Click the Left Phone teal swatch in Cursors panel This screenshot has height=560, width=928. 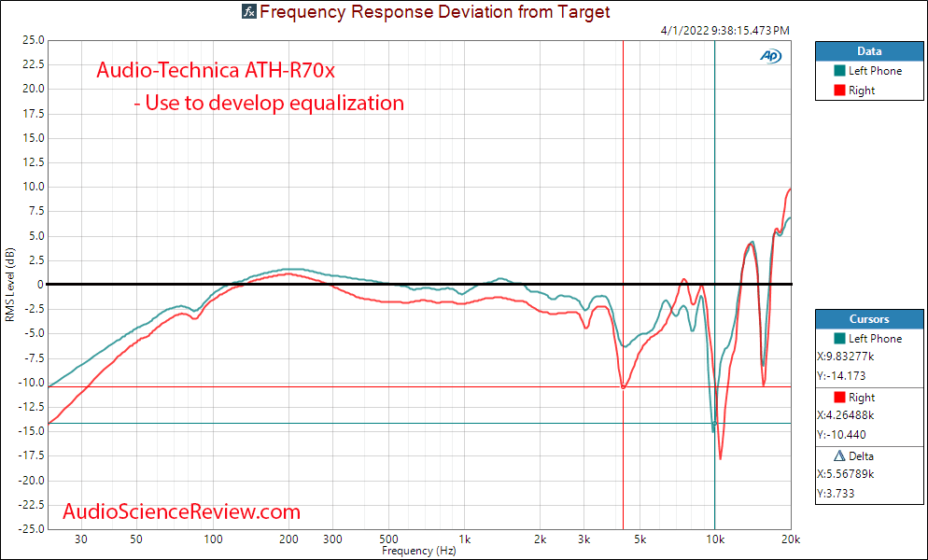[x=839, y=339]
